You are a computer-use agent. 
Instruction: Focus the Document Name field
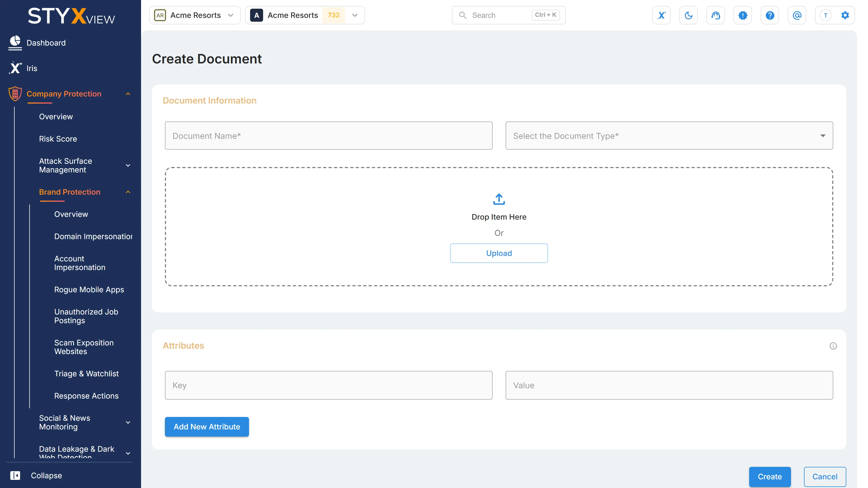328,136
